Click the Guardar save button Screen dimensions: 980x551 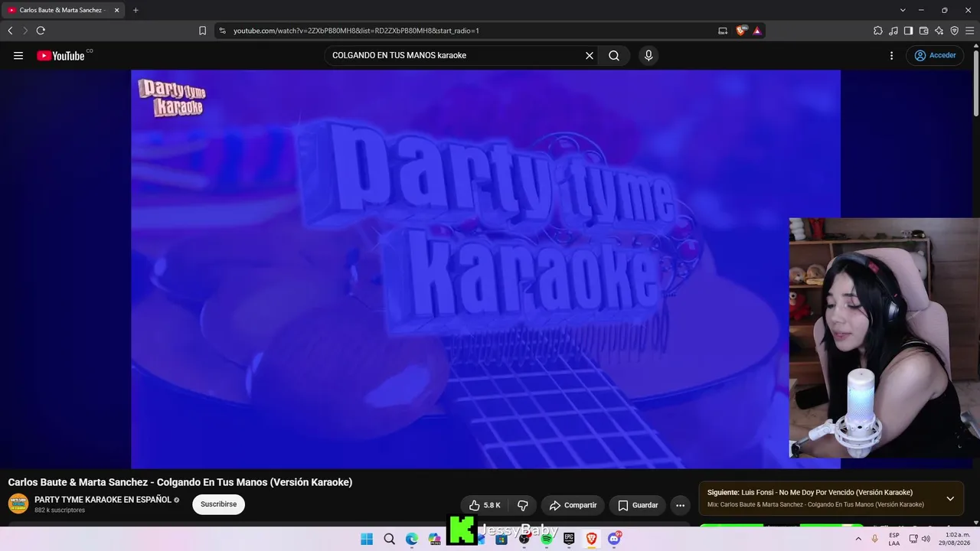coord(638,505)
